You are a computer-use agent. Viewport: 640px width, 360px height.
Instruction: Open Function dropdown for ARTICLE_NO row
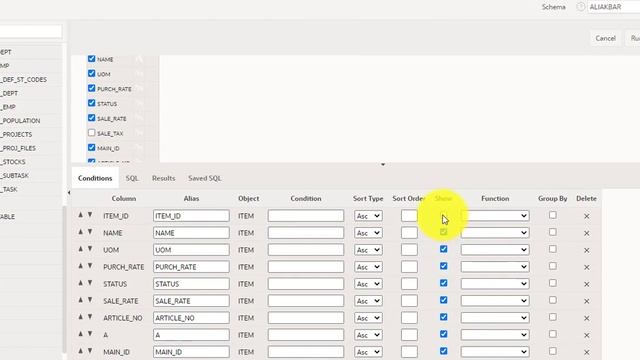pyautogui.click(x=495, y=318)
